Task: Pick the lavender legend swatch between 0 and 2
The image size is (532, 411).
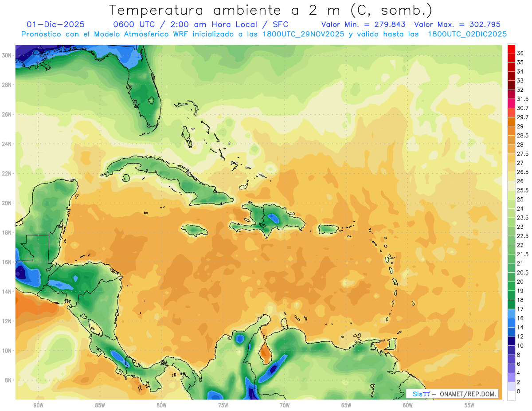Action: (x=511, y=387)
